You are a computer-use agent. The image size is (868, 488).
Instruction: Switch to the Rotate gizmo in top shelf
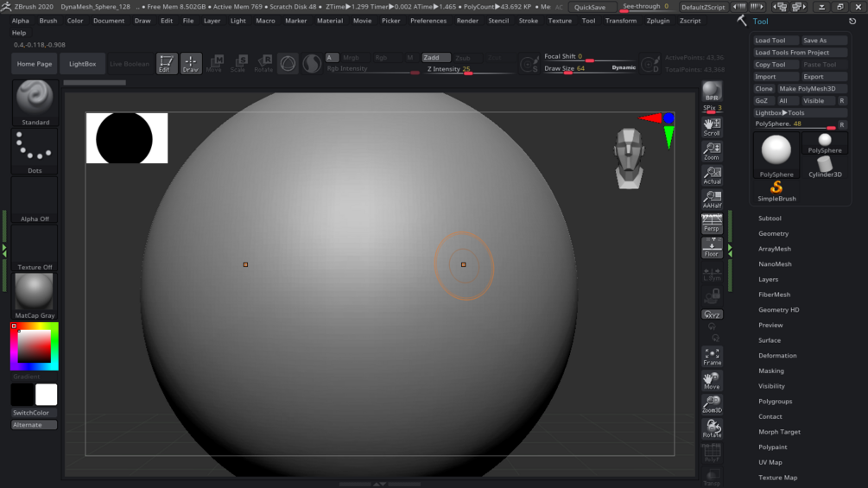click(x=263, y=64)
